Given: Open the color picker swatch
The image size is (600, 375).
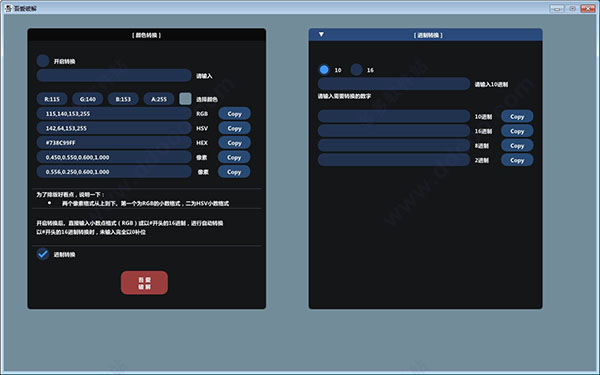Looking at the screenshot, I should (x=186, y=99).
